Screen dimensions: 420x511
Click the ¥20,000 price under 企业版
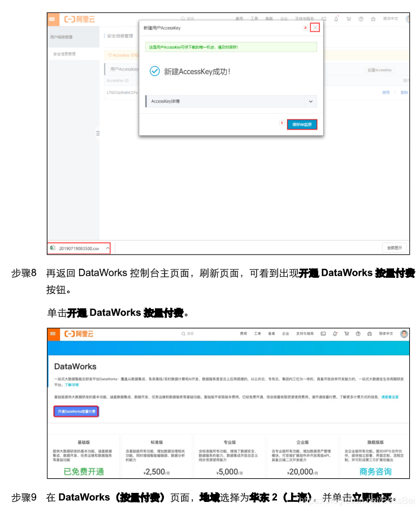pos(302,472)
